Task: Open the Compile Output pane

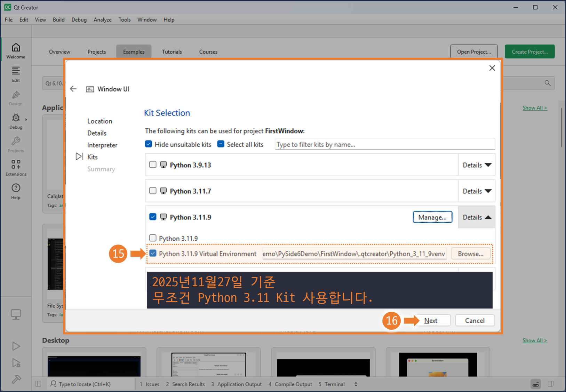Action: tap(290, 384)
